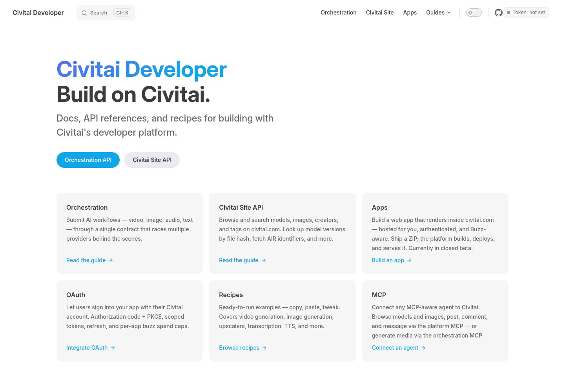Click the Ctrl K shortcut badge
This screenshot has height=392, width=565.
pos(122,13)
